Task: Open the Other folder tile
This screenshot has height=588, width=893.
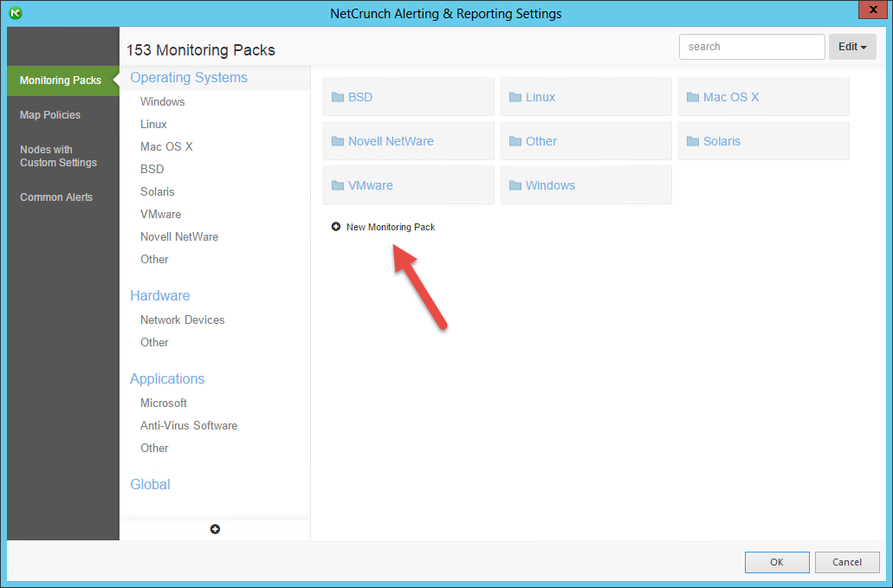Action: tap(586, 141)
